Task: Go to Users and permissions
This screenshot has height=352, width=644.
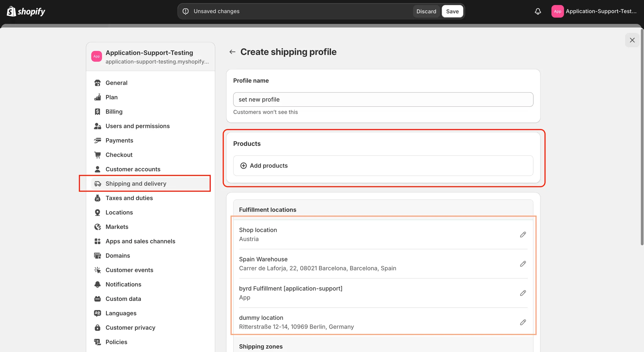Action: click(x=137, y=126)
